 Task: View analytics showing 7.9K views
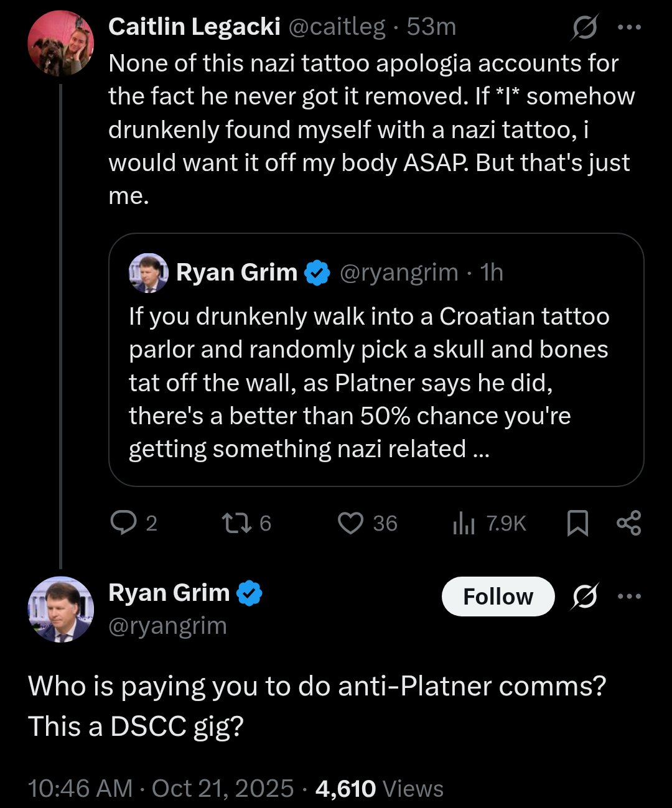pos(489,523)
